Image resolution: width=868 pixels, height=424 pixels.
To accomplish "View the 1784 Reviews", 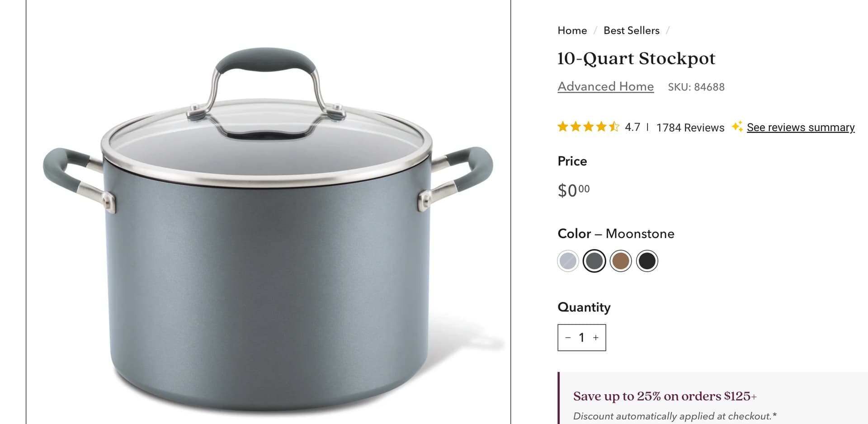I will coord(690,127).
